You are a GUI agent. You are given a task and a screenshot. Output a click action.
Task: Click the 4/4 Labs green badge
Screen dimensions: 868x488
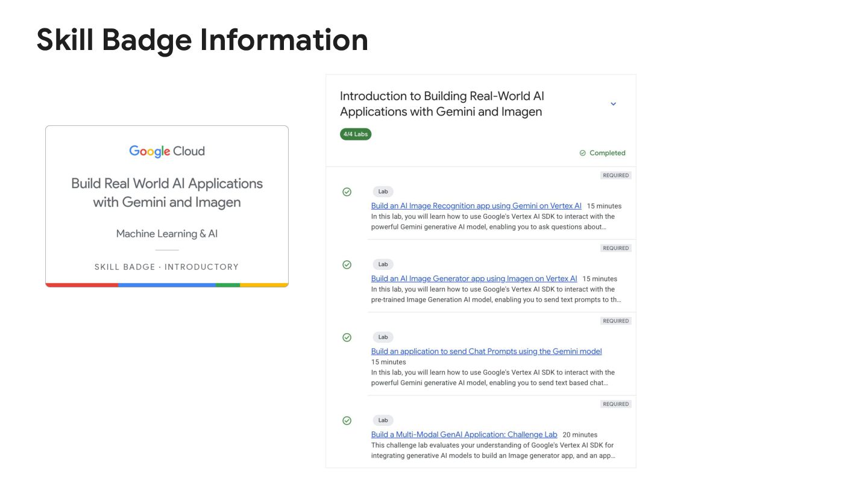[356, 134]
